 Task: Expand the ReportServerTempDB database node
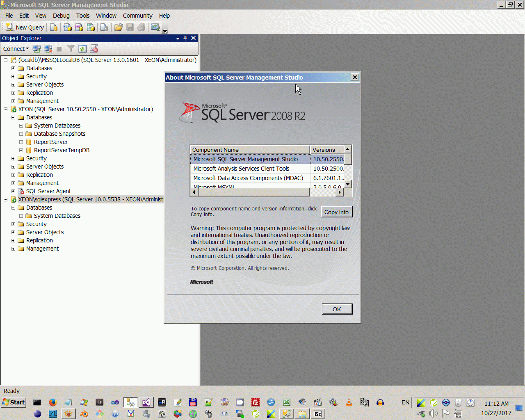21,150
